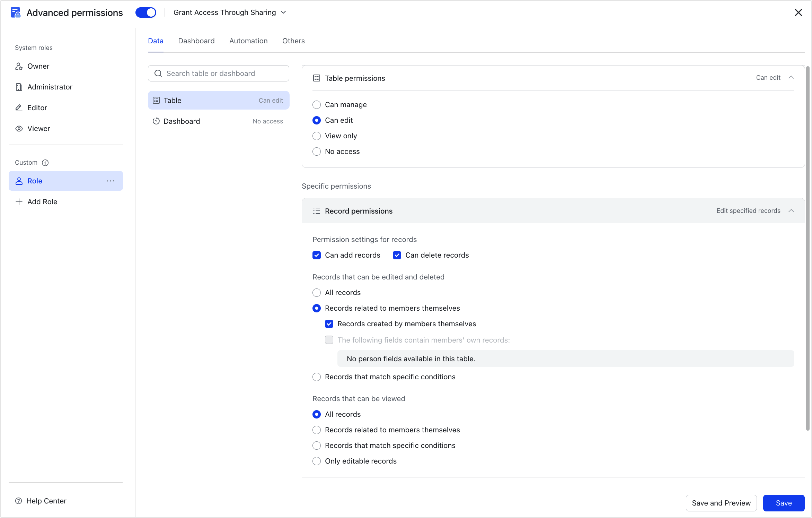812x518 pixels.
Task: Click the search magnifier icon
Action: pos(158,74)
